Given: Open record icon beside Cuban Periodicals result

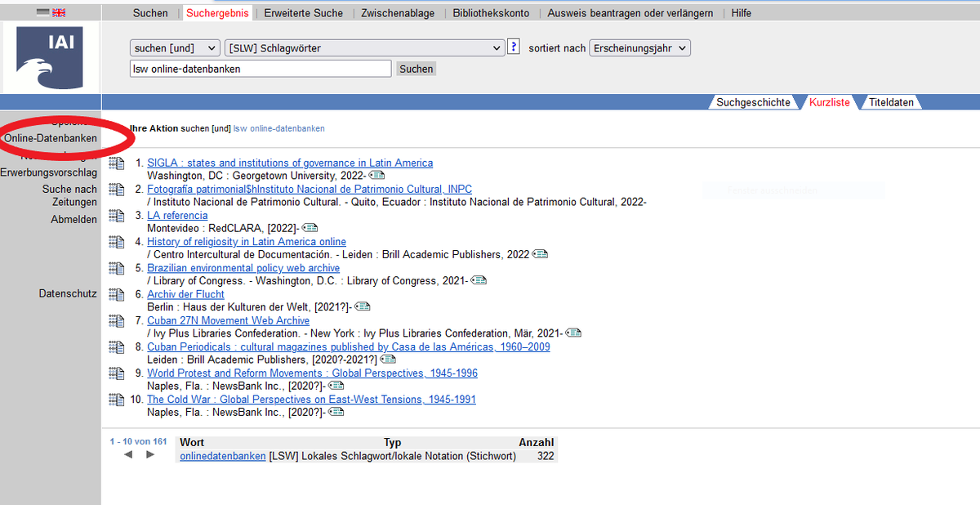Looking at the screenshot, I should (116, 347).
